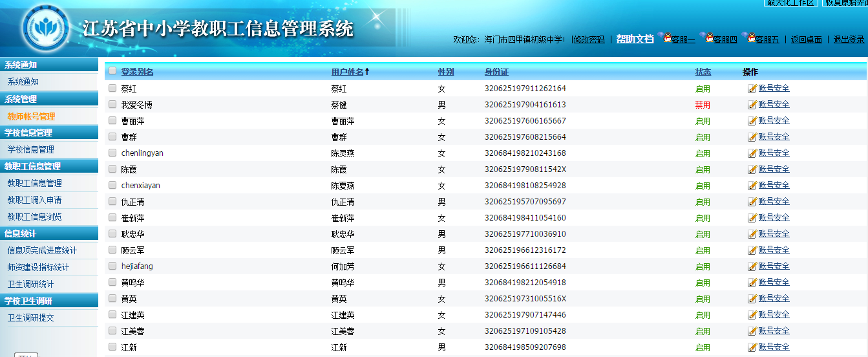Click ID number 32062519791126​2164
Screen dimensions: 868x357
point(525,89)
